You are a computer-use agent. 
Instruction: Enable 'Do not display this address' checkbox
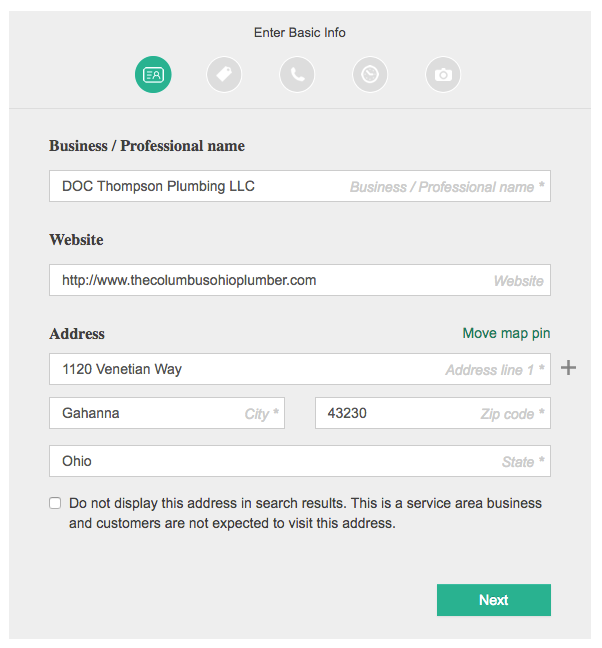(55, 503)
